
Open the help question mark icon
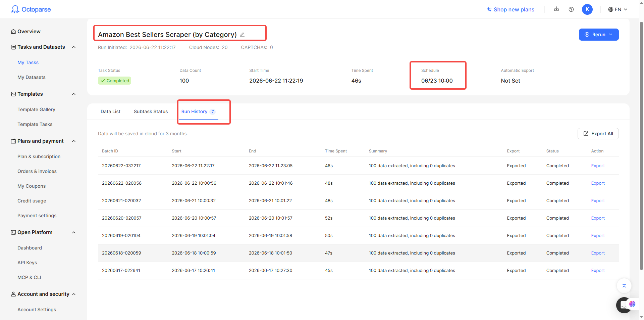click(x=571, y=9)
